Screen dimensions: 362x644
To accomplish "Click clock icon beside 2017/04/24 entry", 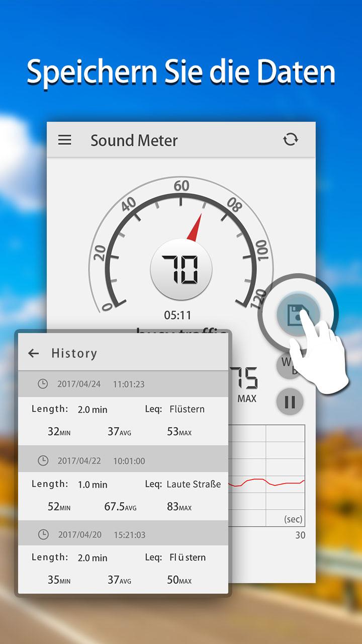I will pos(43,384).
